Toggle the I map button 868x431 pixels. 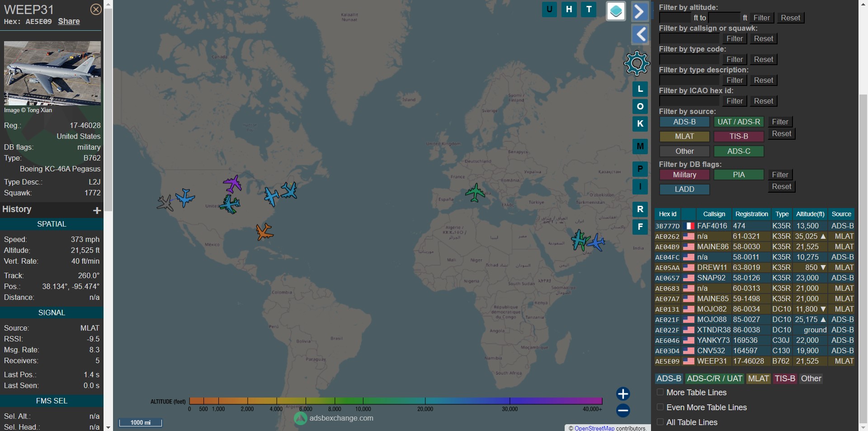[640, 186]
